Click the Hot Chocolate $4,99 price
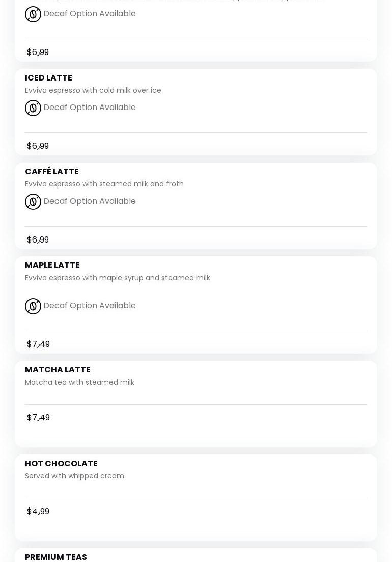Image resolution: width=392 pixels, height=562 pixels. click(38, 512)
